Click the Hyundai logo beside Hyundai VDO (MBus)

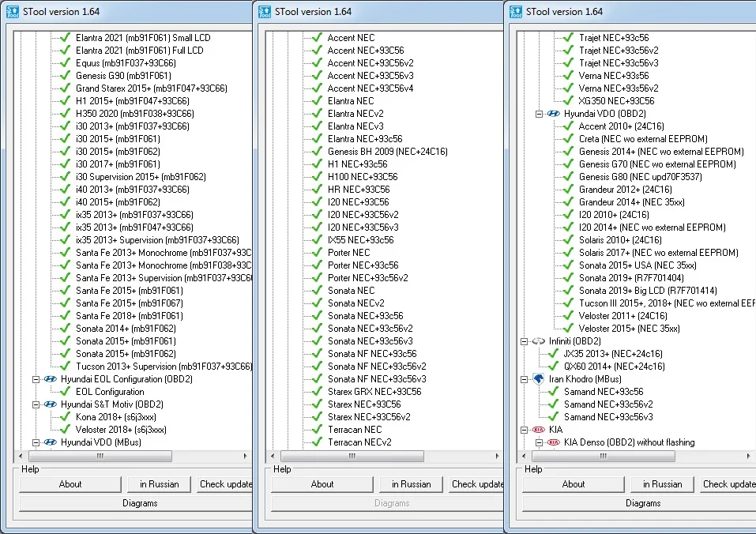50,442
